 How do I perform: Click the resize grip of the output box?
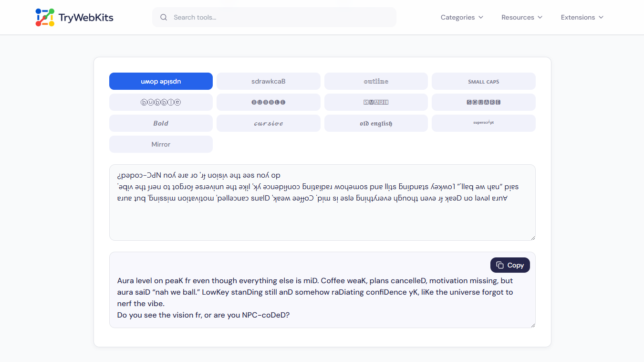coord(532,325)
